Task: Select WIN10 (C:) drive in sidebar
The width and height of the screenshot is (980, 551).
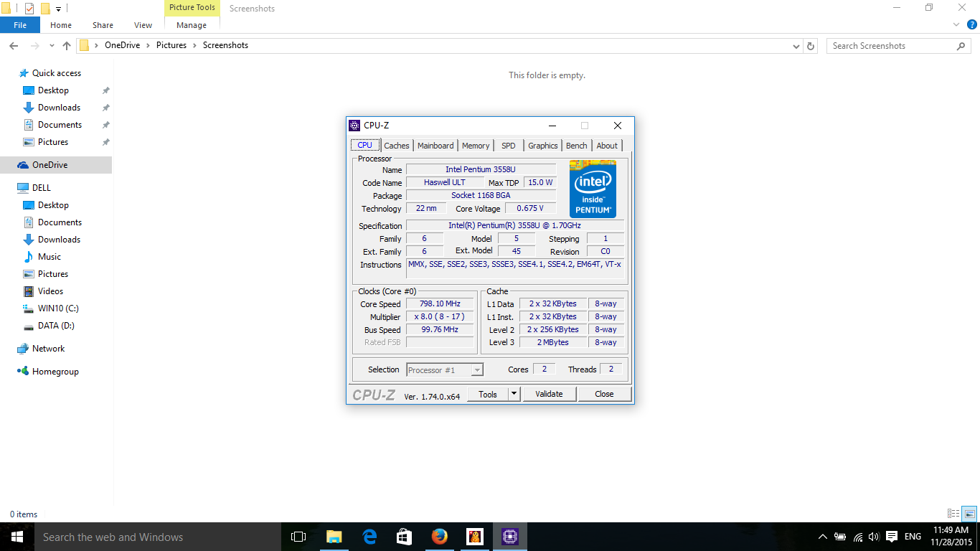Action: coord(58,309)
